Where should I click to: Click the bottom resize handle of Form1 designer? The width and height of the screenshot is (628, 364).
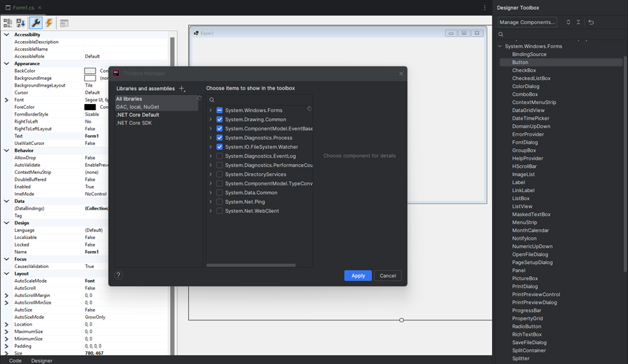click(x=401, y=320)
